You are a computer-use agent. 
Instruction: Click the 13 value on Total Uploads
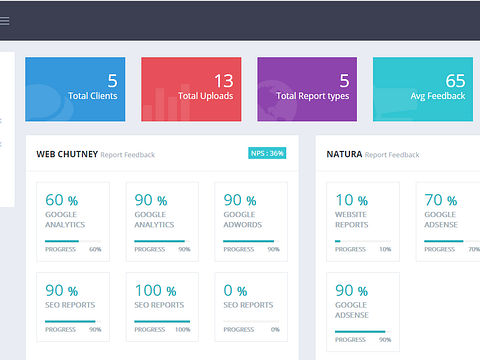(x=224, y=81)
